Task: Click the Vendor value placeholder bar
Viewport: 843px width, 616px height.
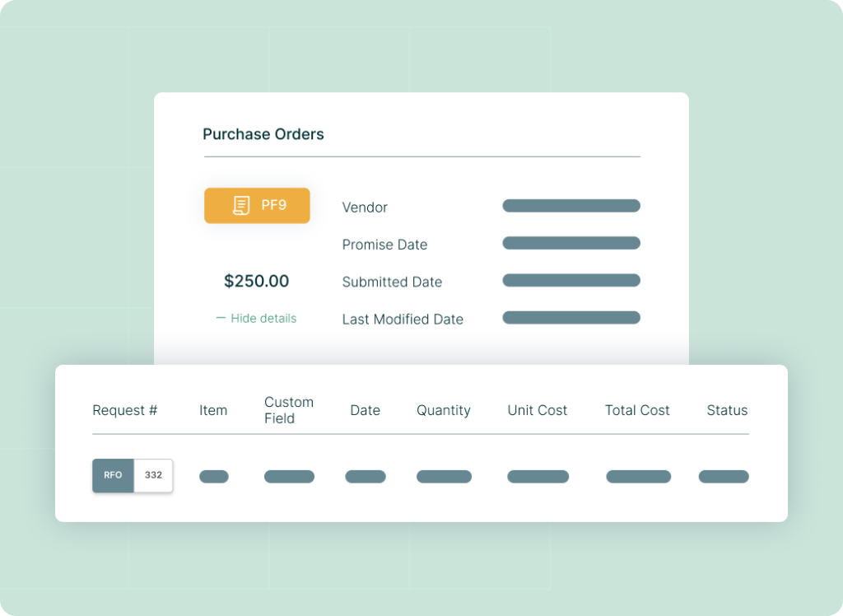Action: 571,205
